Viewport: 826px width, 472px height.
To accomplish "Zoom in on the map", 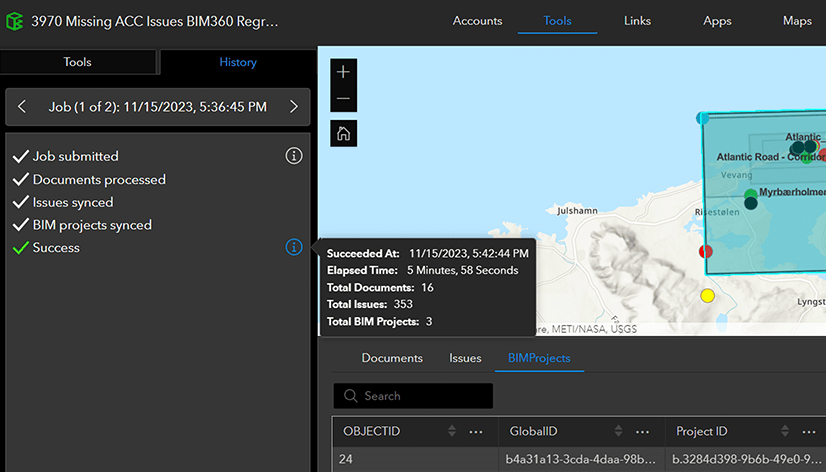I will coord(343,72).
